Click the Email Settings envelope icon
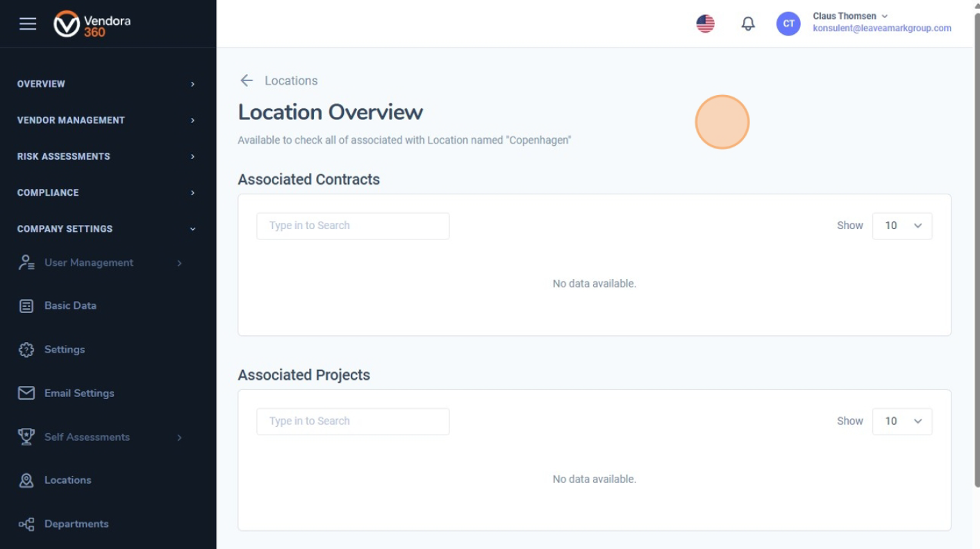Viewport: 980px width, 549px height. (26, 394)
